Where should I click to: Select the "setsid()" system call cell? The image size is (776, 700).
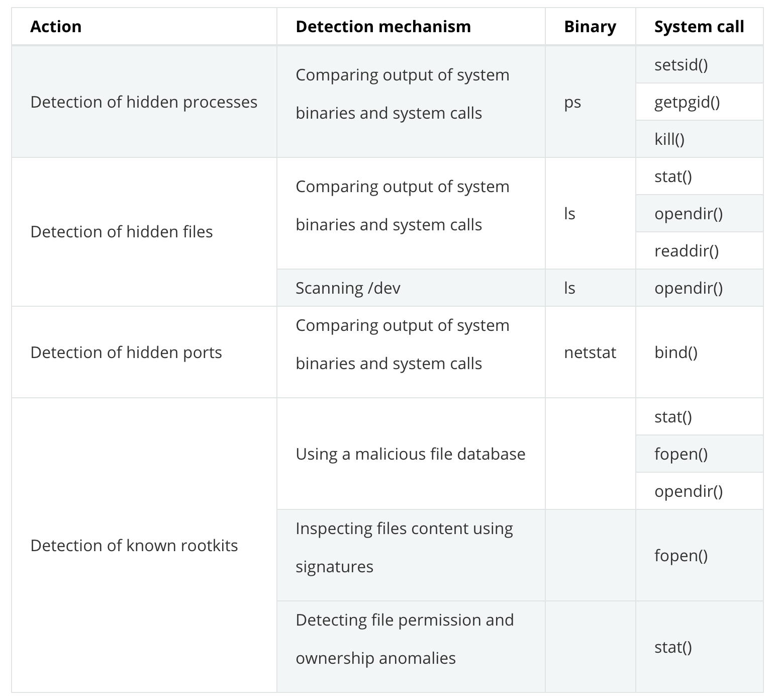coord(681,65)
